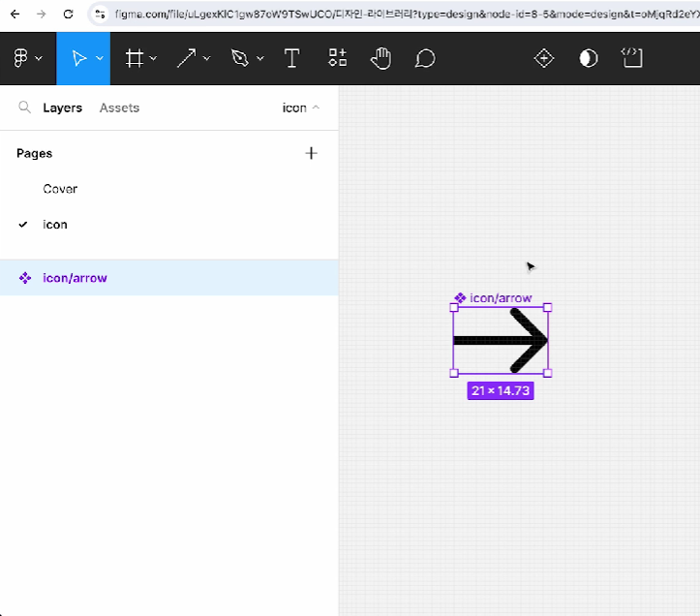Collapse the icon pages dropdown
Viewport: 700px width, 616px height.
[x=301, y=108]
